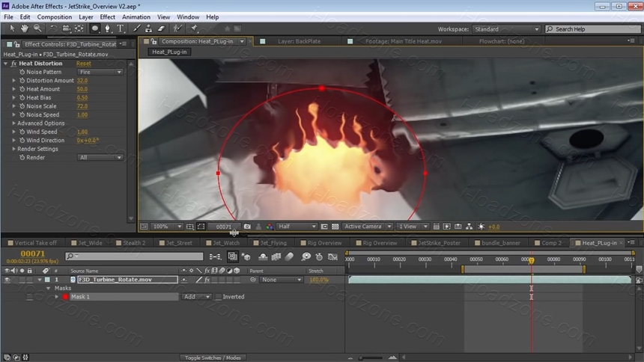The width and height of the screenshot is (644, 362).
Task: Toggle Noise Pattern stopwatch
Action: (22, 72)
